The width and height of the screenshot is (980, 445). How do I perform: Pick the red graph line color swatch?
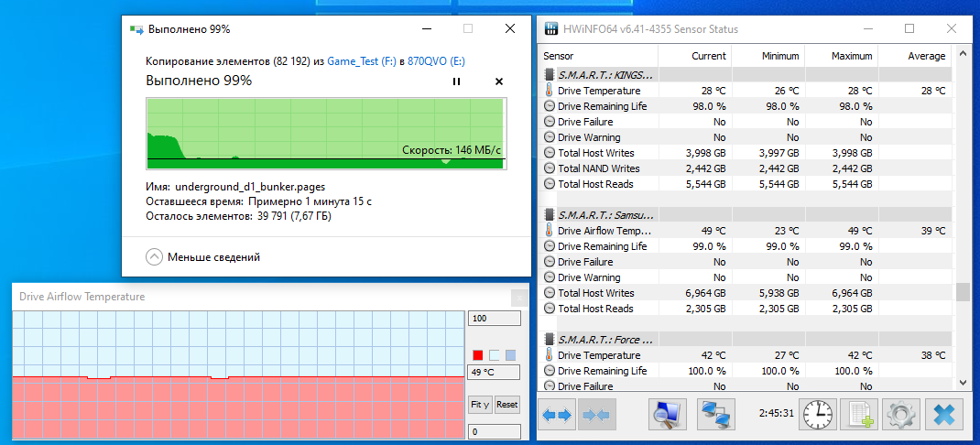pos(478,355)
